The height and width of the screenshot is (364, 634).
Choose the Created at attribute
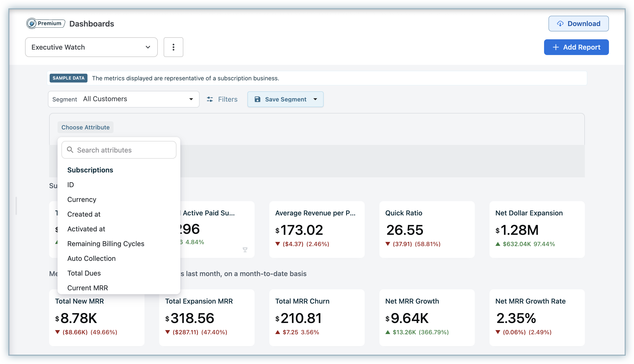[84, 214]
